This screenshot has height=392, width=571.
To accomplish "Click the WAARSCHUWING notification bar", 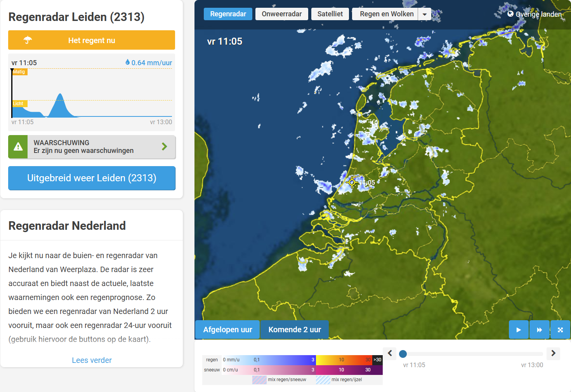I will [92, 147].
